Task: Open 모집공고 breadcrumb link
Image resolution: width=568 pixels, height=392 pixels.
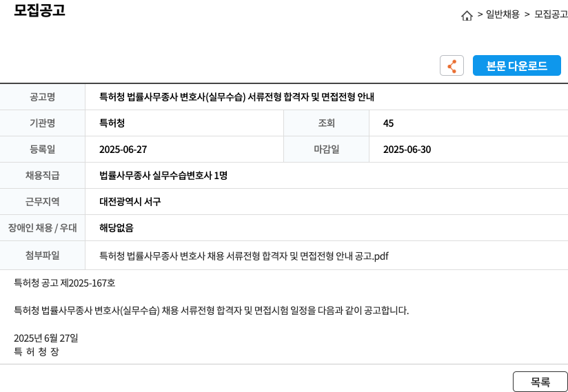Action: click(551, 14)
